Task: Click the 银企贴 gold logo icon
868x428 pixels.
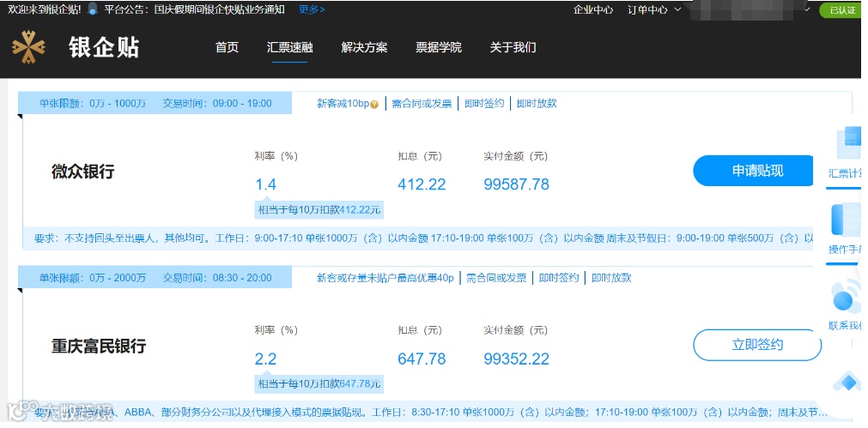Action: click(28, 47)
